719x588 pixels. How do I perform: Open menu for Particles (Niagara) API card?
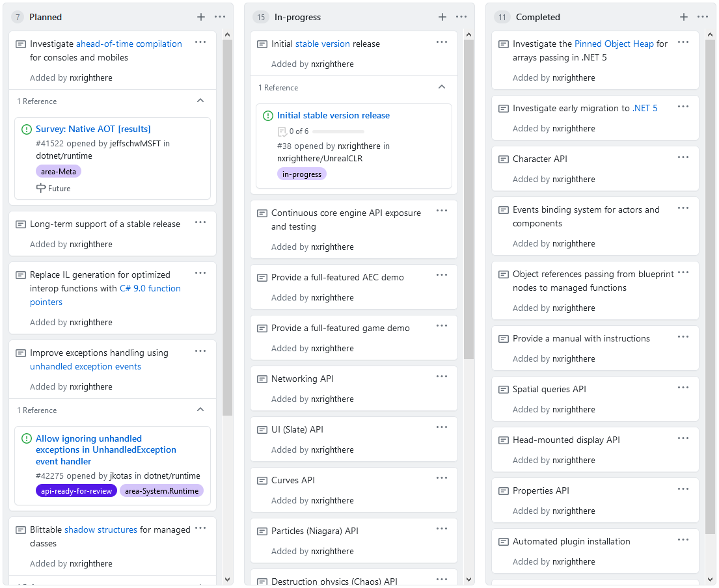pos(442,529)
